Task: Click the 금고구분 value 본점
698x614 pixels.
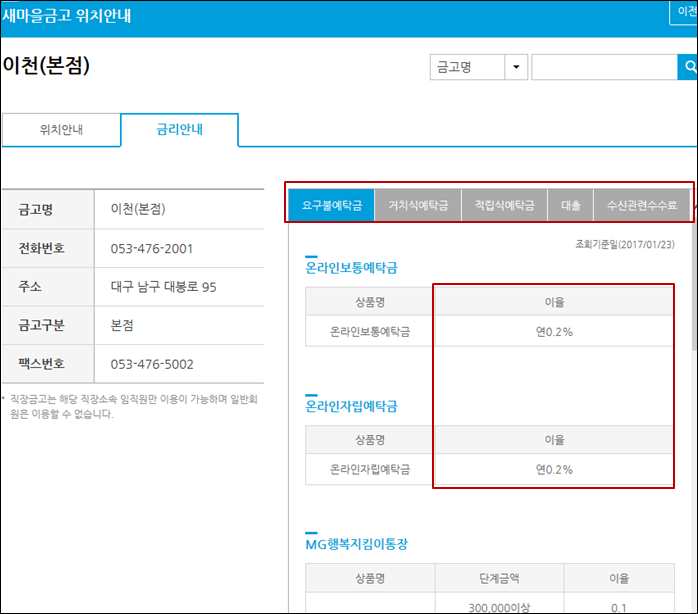Action: coord(122,325)
